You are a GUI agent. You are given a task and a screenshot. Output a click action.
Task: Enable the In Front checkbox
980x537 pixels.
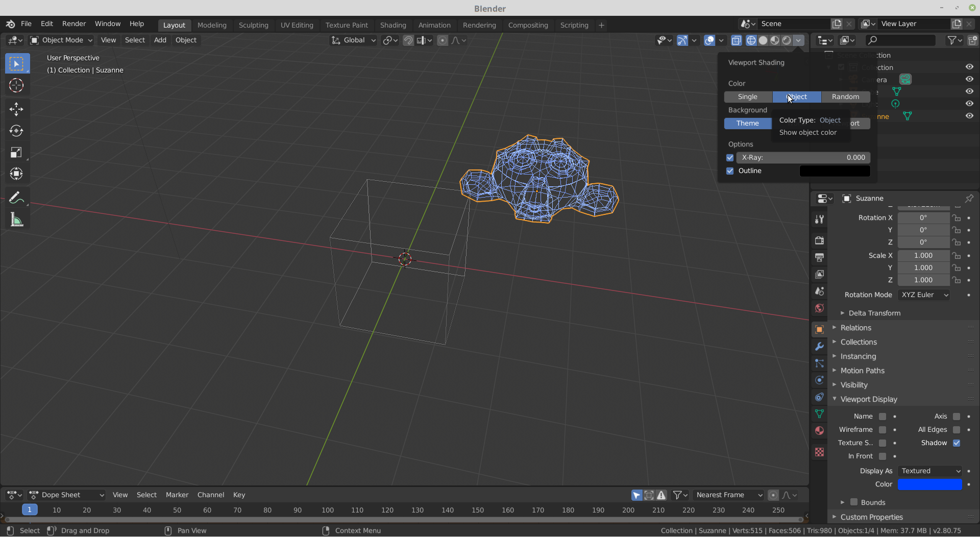tap(883, 456)
